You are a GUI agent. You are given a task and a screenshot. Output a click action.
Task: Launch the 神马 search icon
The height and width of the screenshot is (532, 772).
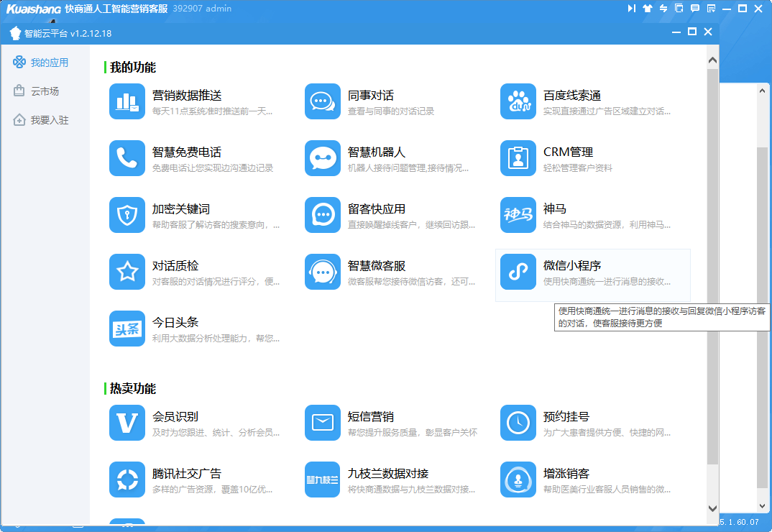[x=518, y=215]
